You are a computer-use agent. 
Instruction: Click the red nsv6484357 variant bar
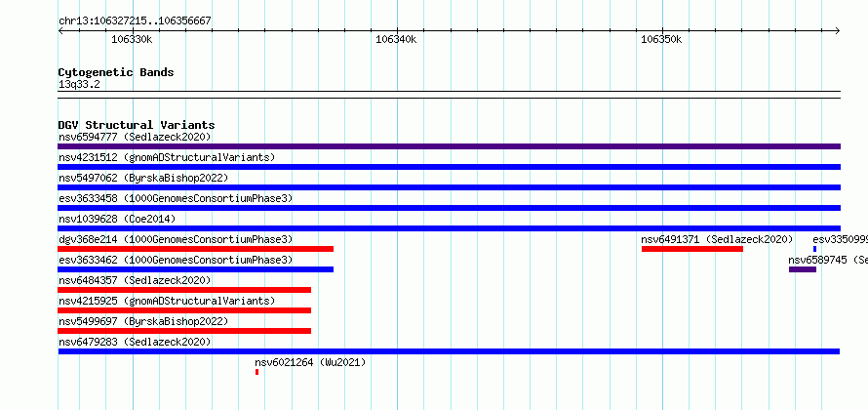click(x=184, y=290)
